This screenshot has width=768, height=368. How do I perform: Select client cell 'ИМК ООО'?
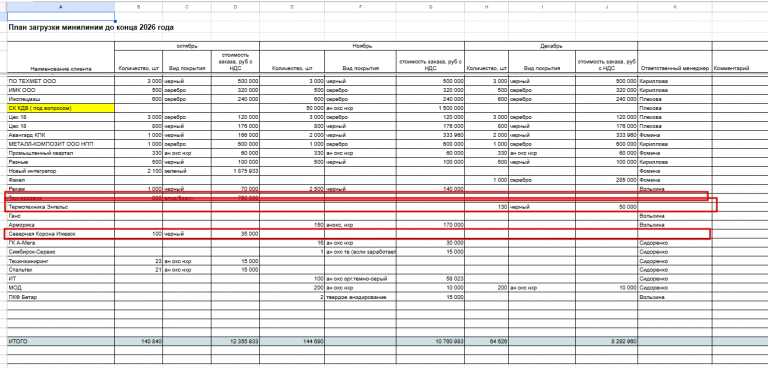[x=61, y=90]
